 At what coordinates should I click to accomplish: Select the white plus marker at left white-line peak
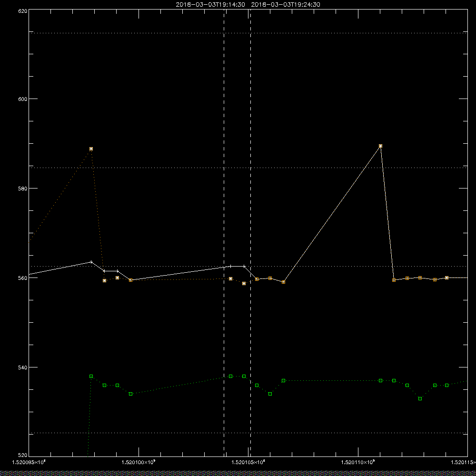pyautogui.click(x=91, y=262)
